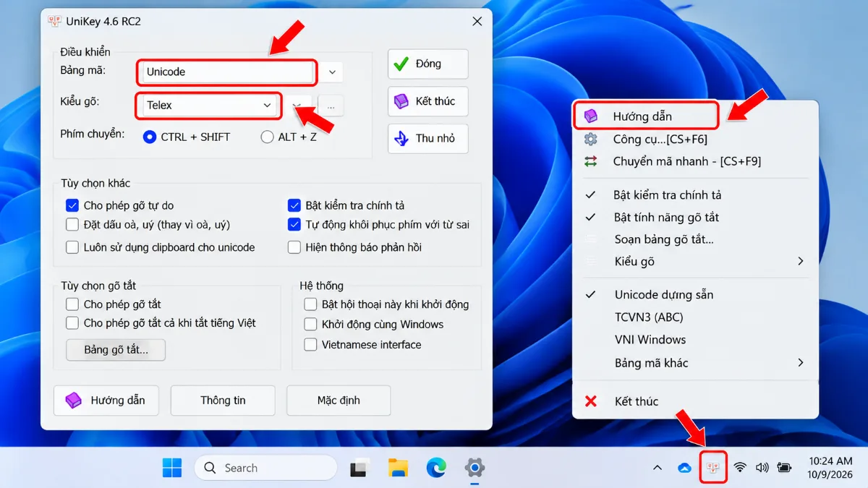Open Task View on the taskbar
868x488 pixels.
pyautogui.click(x=359, y=468)
